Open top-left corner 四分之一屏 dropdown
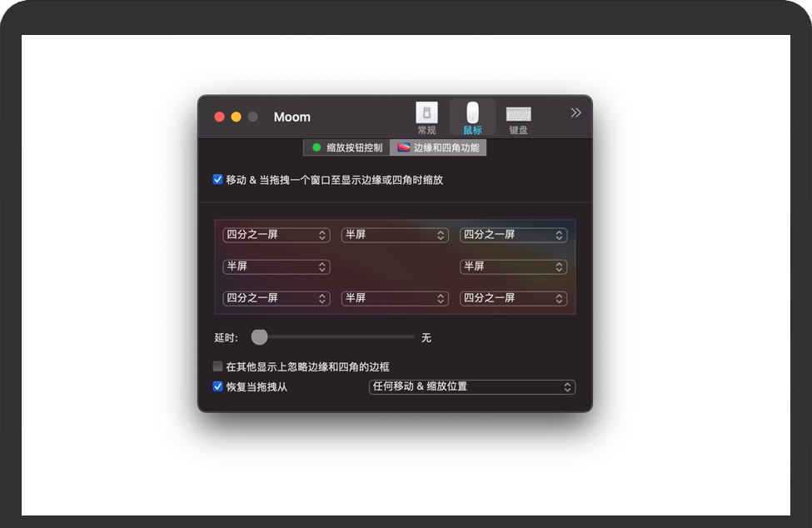This screenshot has width=812, height=528. point(276,235)
